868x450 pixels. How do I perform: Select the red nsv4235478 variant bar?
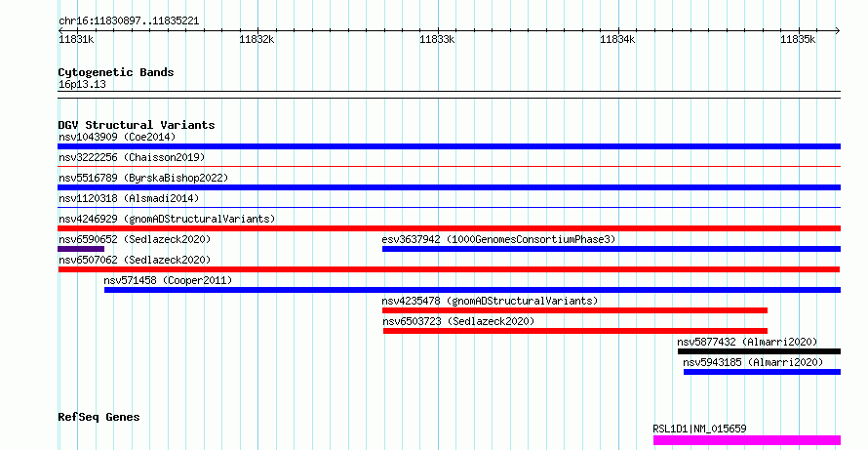click(574, 310)
